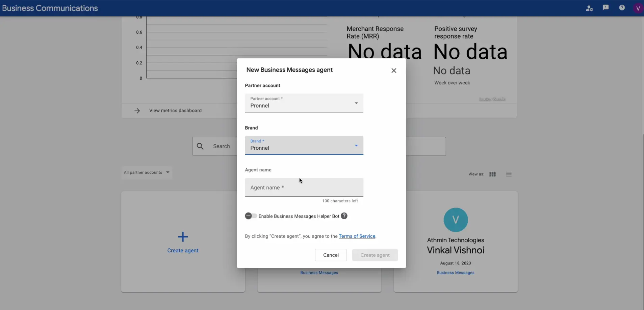Click the Cancel button
644x310 pixels.
click(x=331, y=255)
